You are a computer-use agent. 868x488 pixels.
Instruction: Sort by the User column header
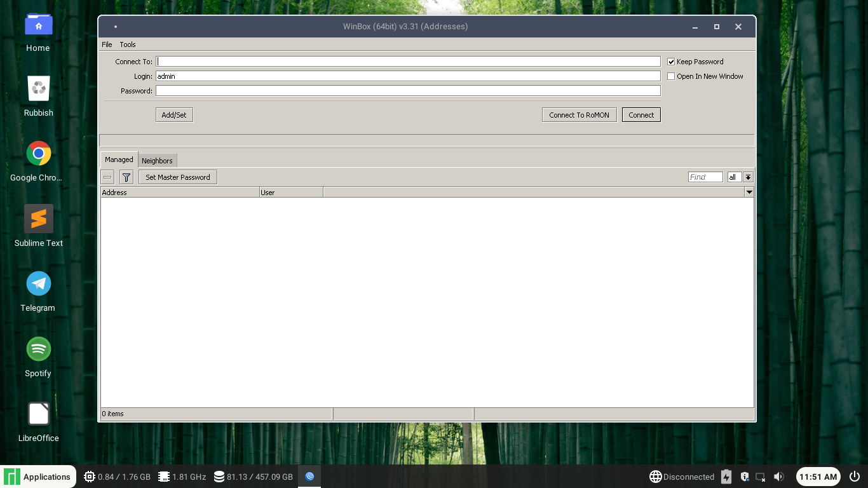tap(291, 192)
